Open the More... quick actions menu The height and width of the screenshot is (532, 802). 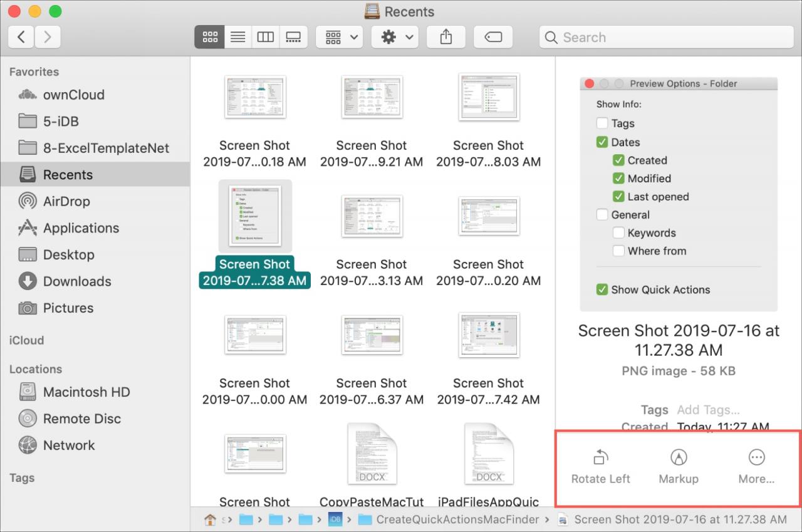756,467
